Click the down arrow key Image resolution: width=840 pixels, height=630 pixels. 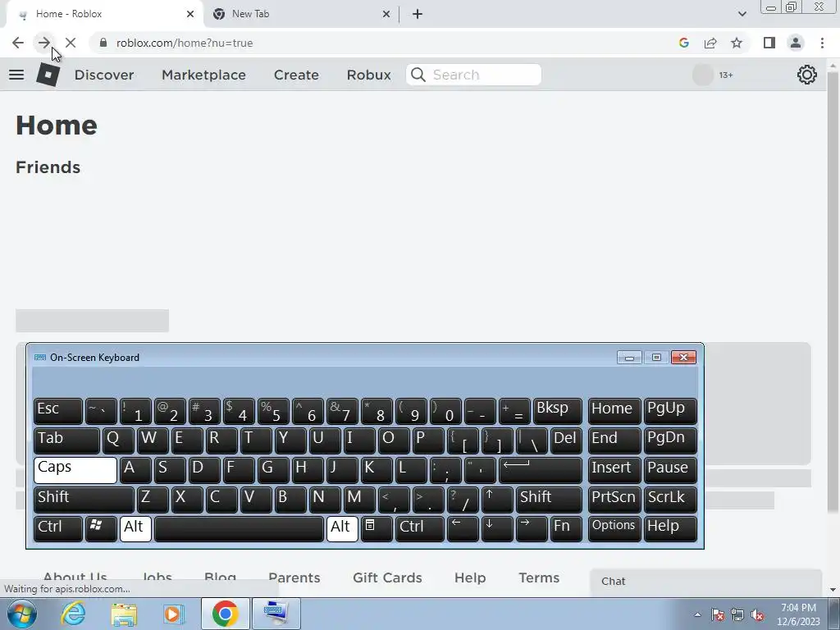[x=496, y=529]
